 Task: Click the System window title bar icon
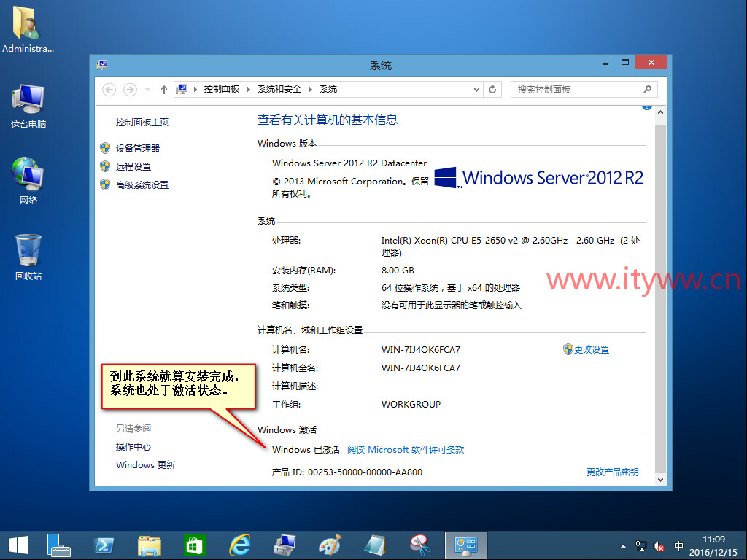click(102, 65)
